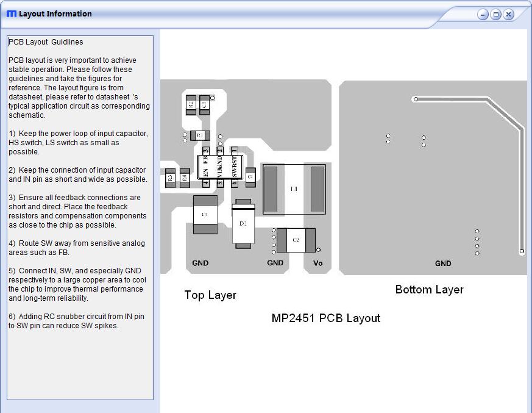Click capacitor C3 beside R2
This screenshot has height=413, width=532.
coord(203,104)
